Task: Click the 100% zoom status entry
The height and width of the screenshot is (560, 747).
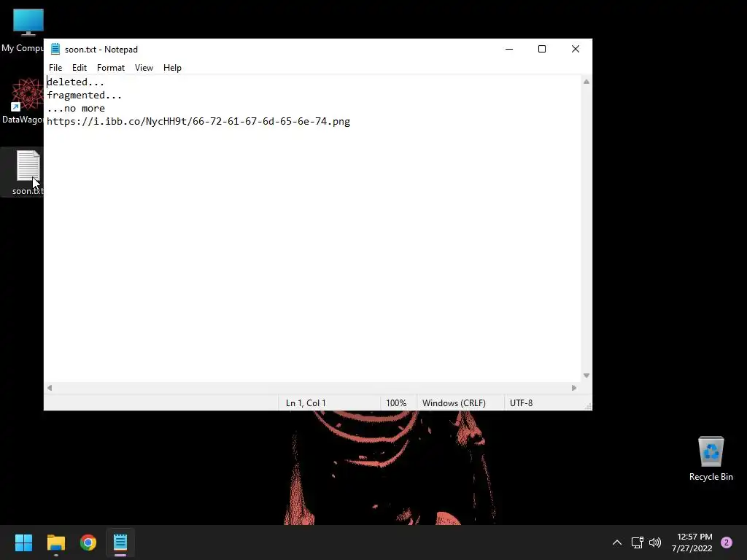Action: 396,402
